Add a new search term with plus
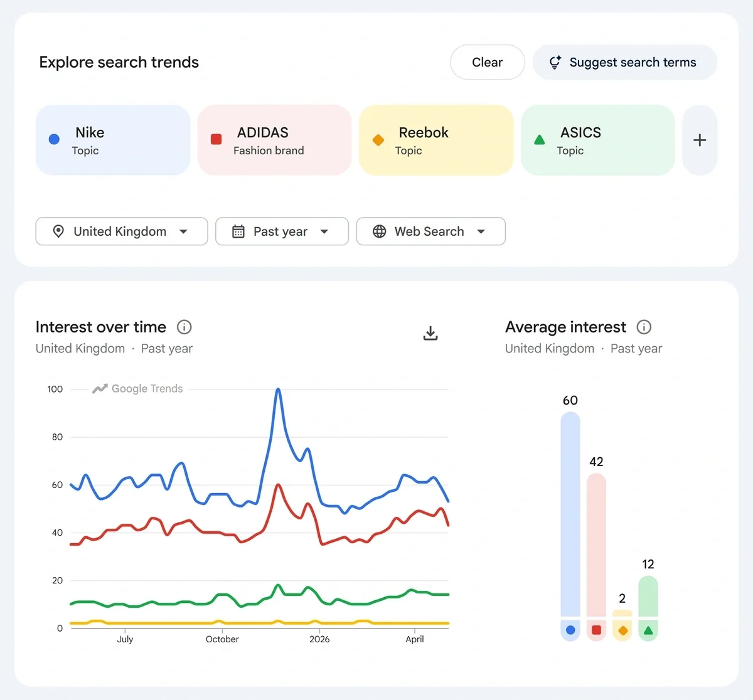This screenshot has width=753, height=700. tap(700, 140)
